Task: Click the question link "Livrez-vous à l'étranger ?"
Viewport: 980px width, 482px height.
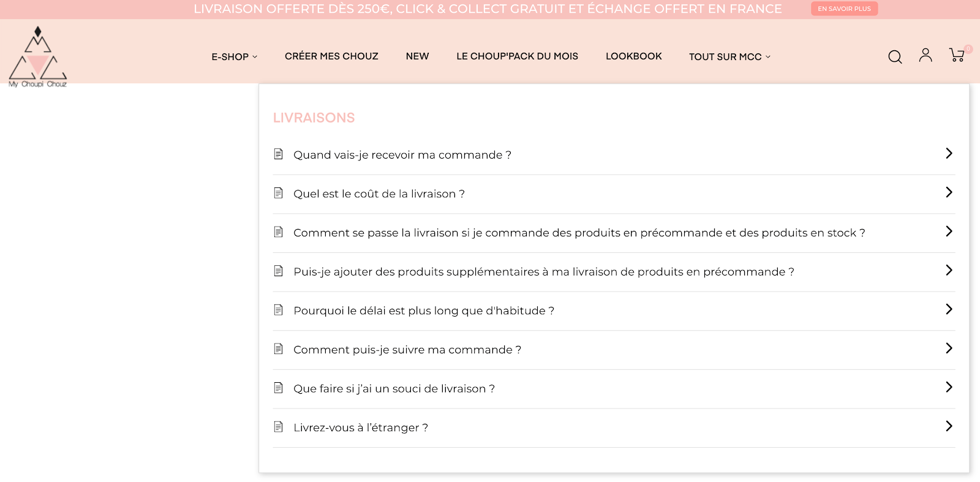Action: (x=360, y=427)
